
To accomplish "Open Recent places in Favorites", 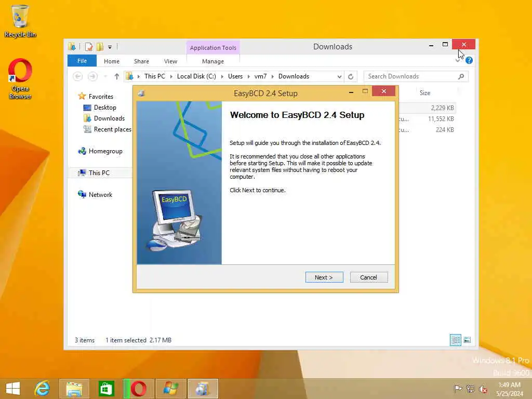I will click(112, 129).
